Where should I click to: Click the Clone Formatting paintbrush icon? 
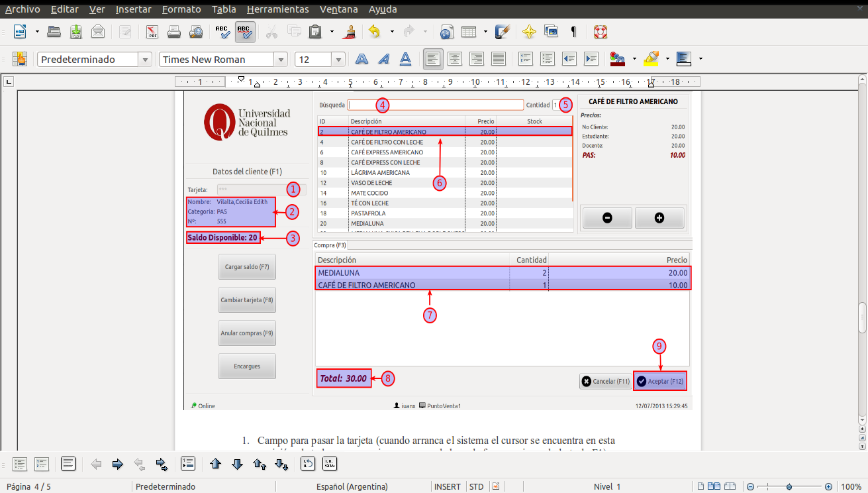(x=351, y=32)
